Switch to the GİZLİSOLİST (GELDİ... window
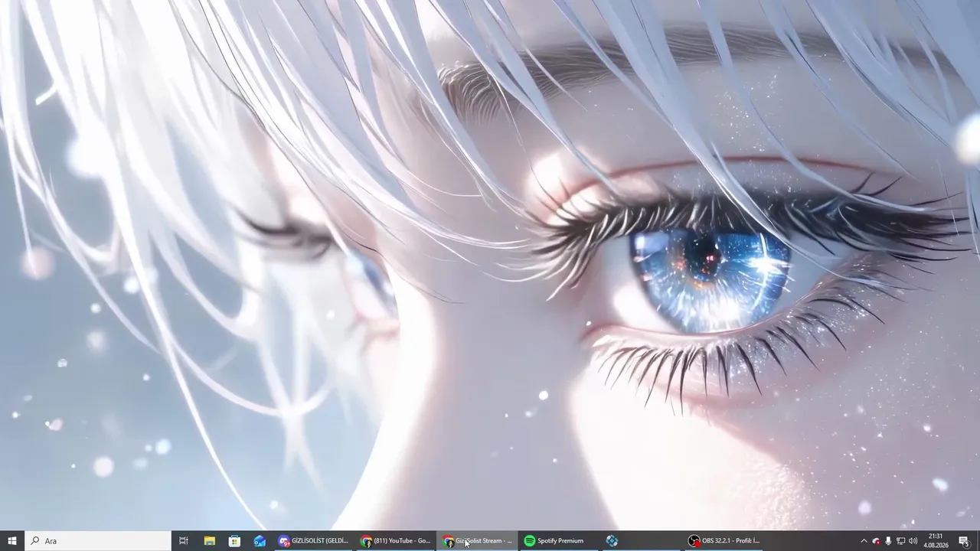This screenshot has height=551, width=980. [314, 541]
